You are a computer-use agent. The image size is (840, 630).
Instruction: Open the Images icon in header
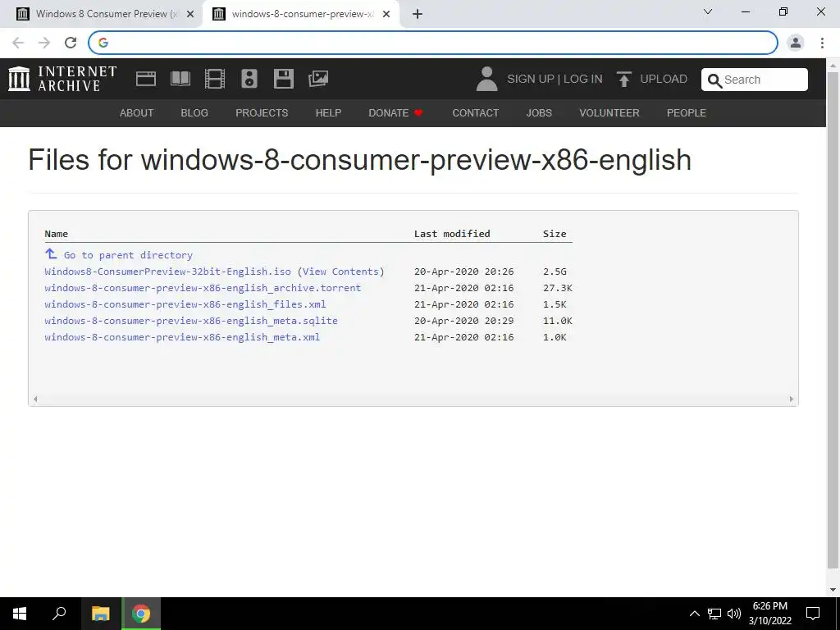coord(318,79)
